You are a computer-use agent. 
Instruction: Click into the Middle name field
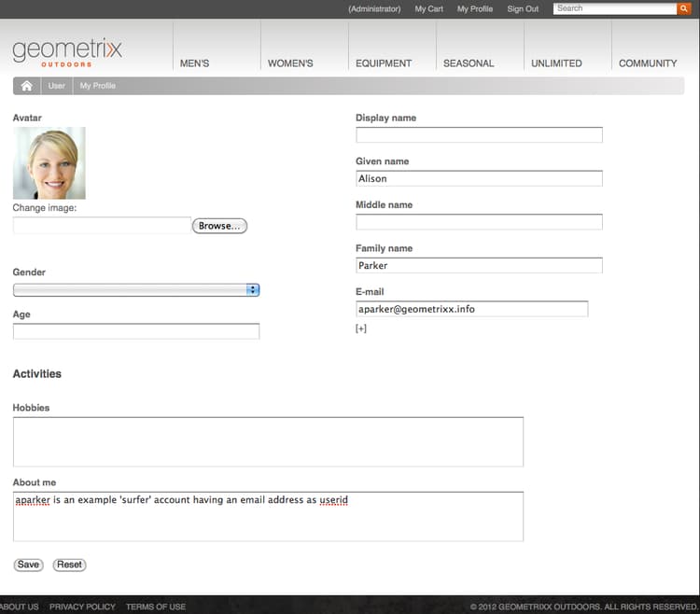(479, 222)
